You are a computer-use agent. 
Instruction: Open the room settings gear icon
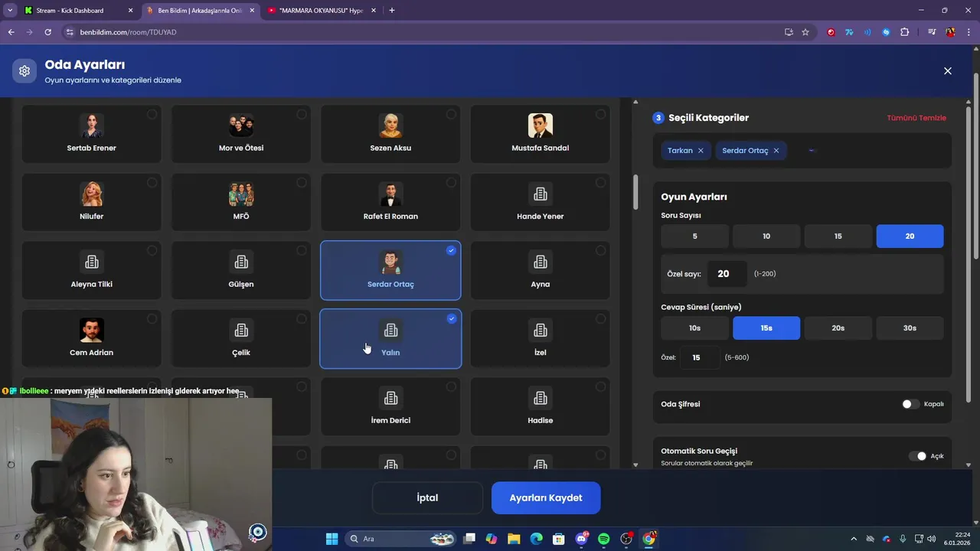(x=24, y=71)
